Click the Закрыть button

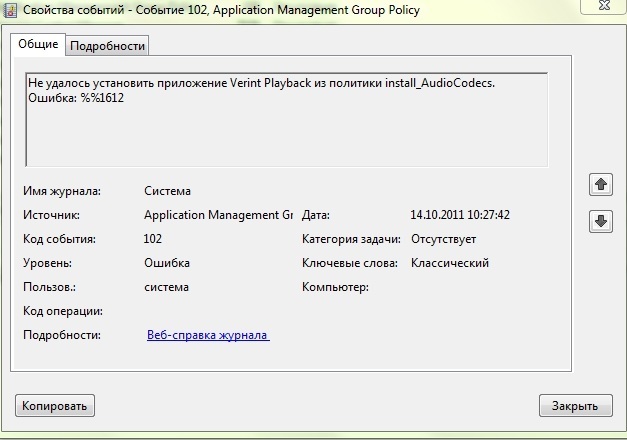point(575,406)
